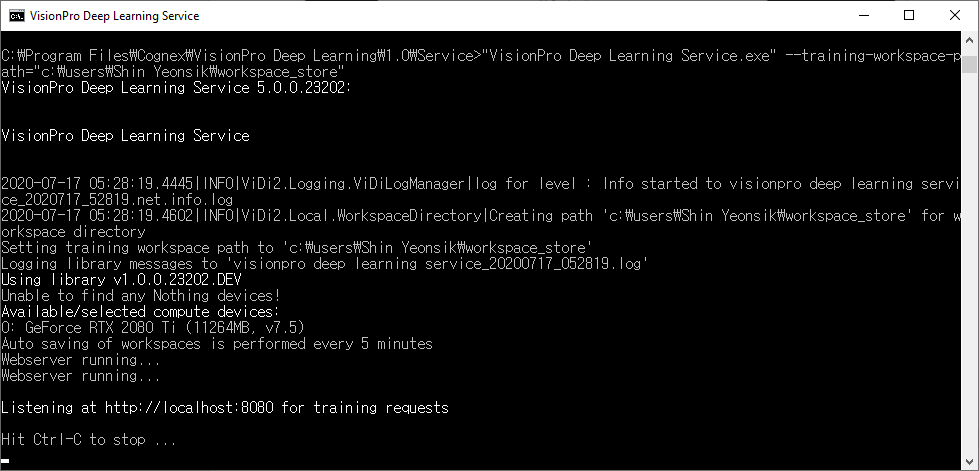
Task: Click the 'Available/selected compute devices:' line
Action: 140,311
